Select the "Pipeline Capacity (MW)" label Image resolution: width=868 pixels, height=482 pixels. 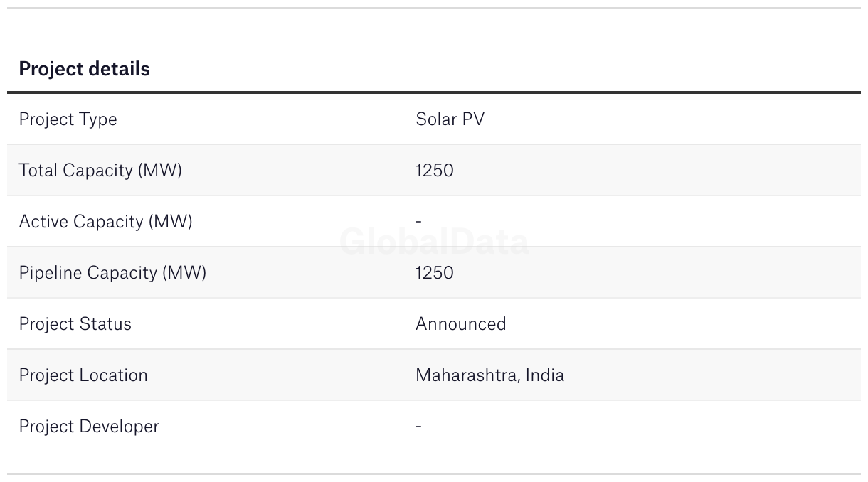tap(112, 273)
